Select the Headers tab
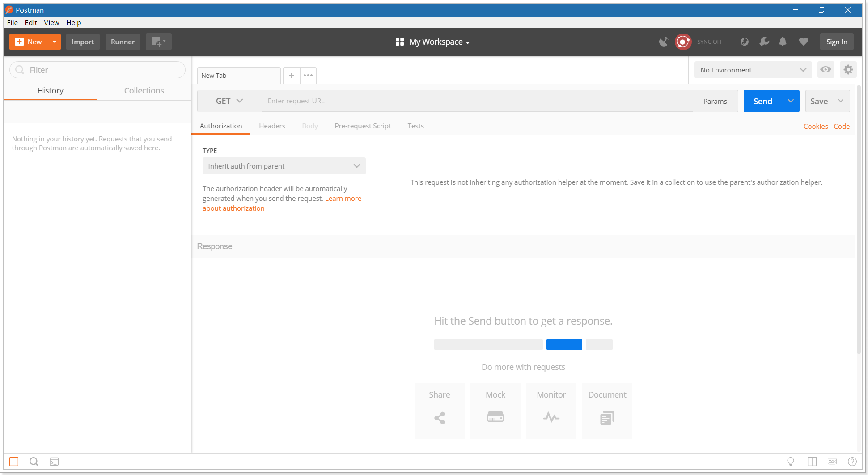The height and width of the screenshot is (475, 868). pos(272,126)
